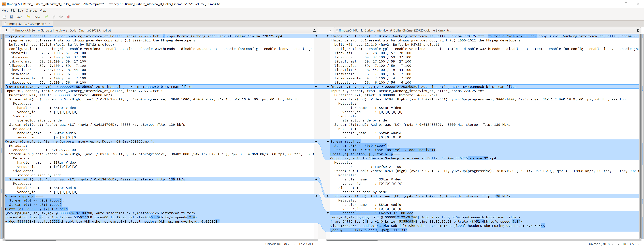Push first line change right with arrow

click(316, 36)
